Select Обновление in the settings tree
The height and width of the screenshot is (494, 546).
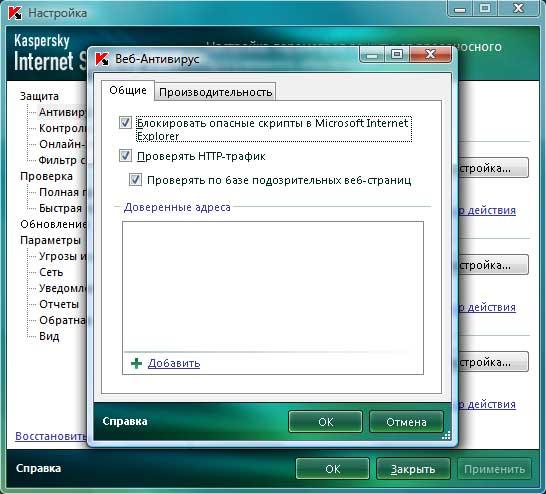tap(53, 224)
